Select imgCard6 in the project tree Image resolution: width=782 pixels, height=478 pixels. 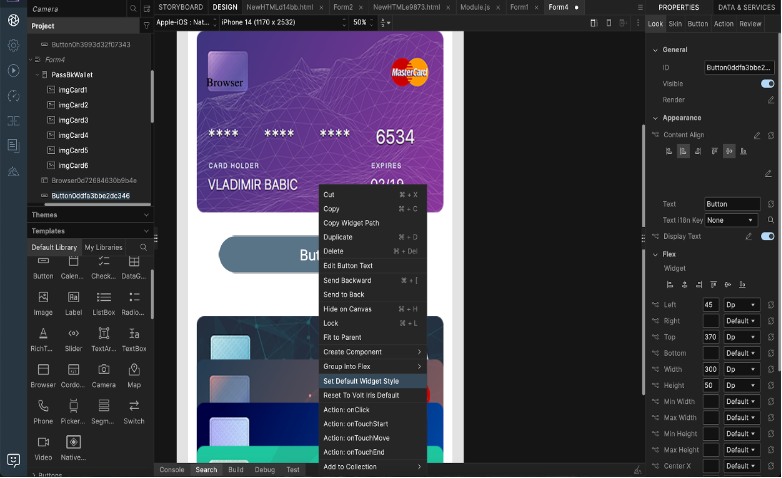point(73,166)
